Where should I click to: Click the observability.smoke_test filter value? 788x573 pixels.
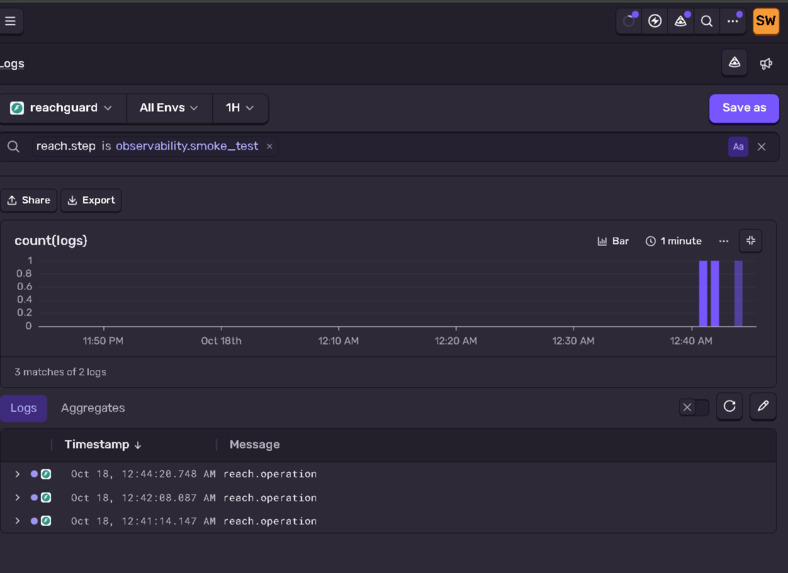pyautogui.click(x=187, y=146)
